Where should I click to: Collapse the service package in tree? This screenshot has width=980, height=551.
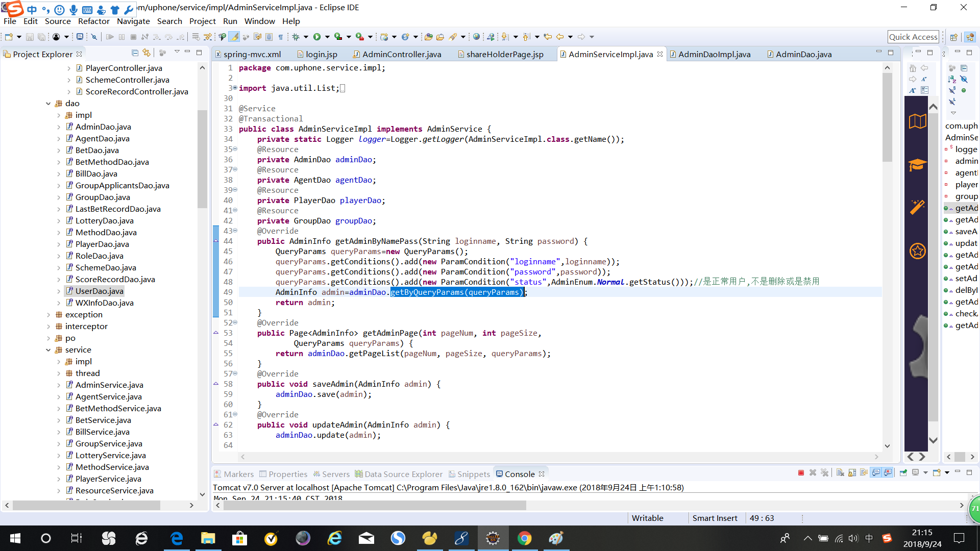pos(48,350)
